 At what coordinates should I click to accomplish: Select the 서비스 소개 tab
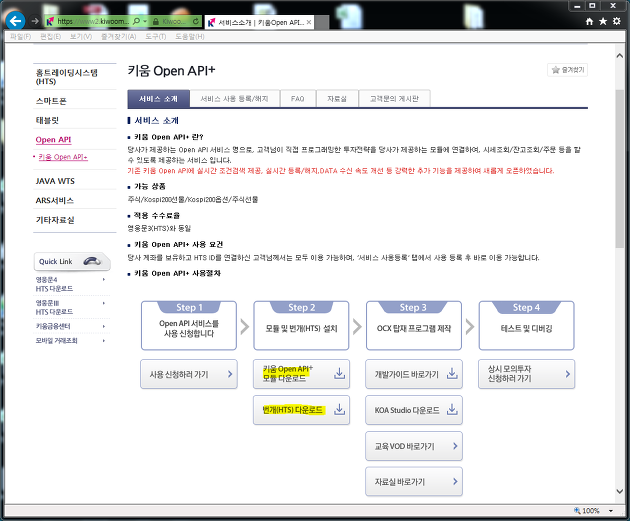pos(158,99)
